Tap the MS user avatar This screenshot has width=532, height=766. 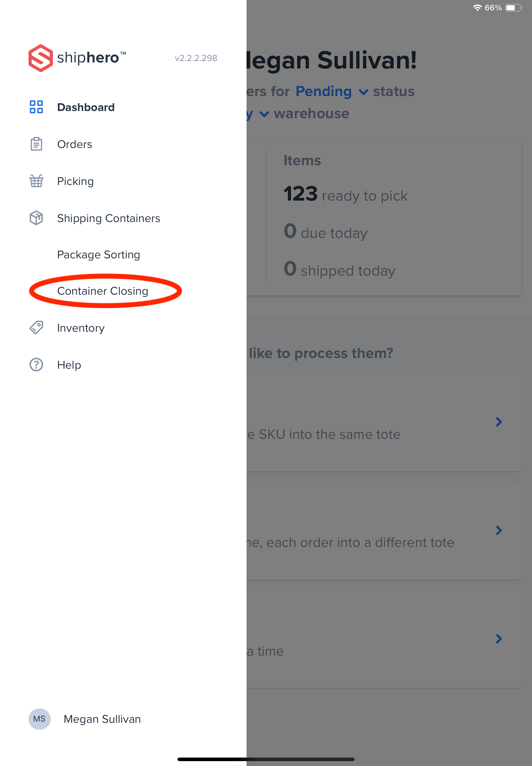[x=39, y=719]
